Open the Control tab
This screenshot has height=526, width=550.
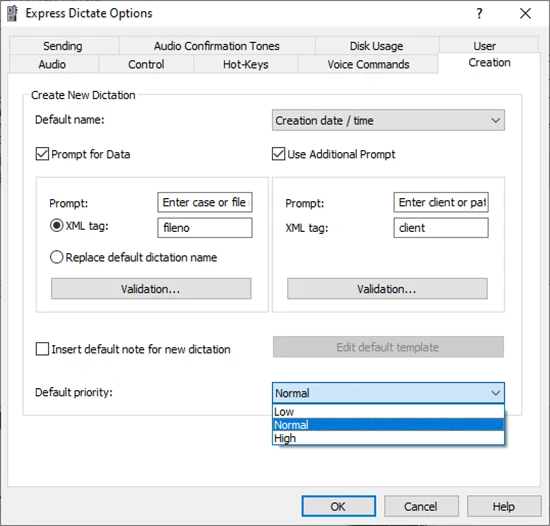pos(146,64)
